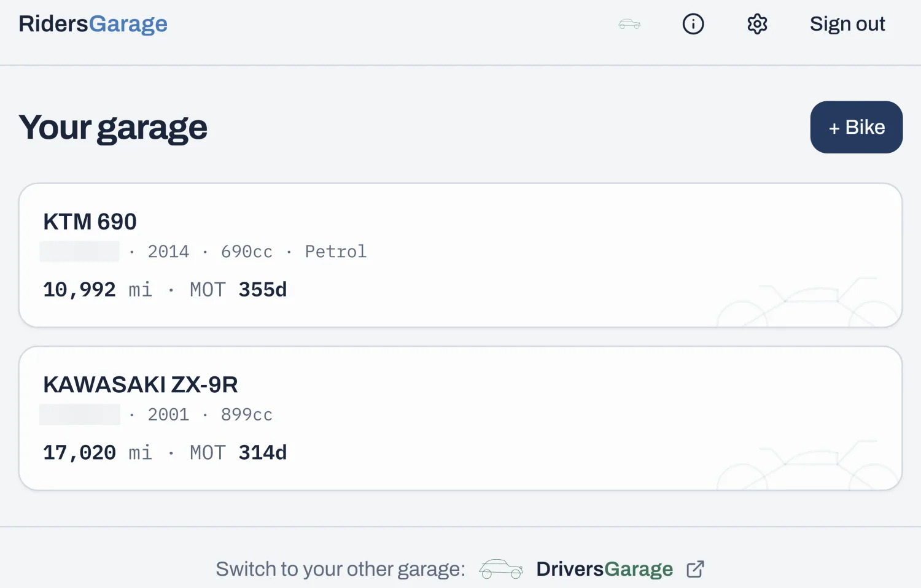Click the Your garage heading
Screen dimensions: 921x588
point(113,128)
